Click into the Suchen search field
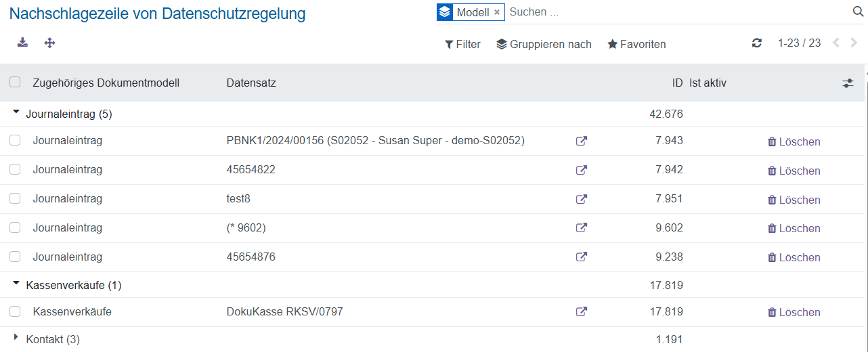This screenshot has height=352, width=868. click(677, 12)
